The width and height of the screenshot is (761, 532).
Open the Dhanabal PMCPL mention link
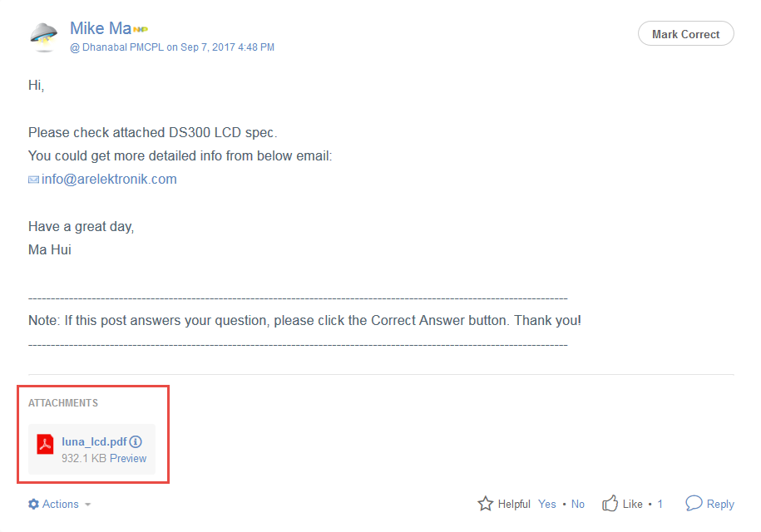(x=117, y=47)
